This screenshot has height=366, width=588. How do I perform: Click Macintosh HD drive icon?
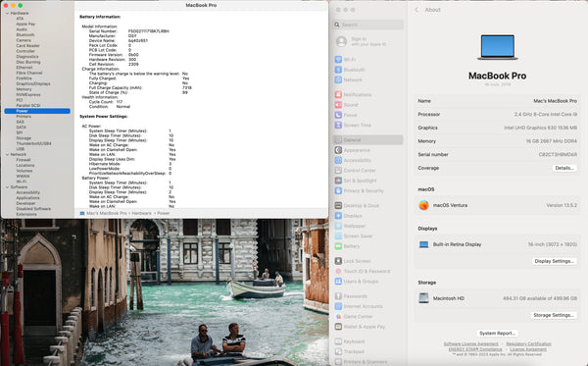(x=423, y=298)
